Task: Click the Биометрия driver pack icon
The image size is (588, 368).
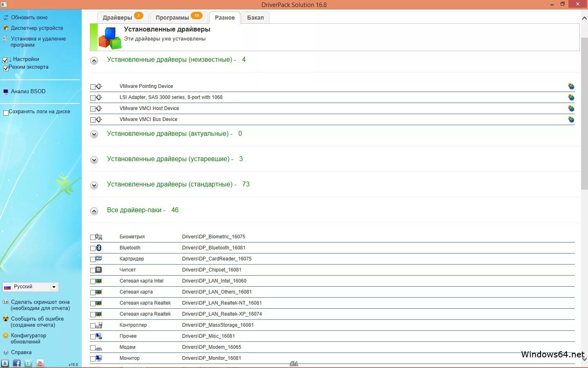Action: [x=99, y=237]
